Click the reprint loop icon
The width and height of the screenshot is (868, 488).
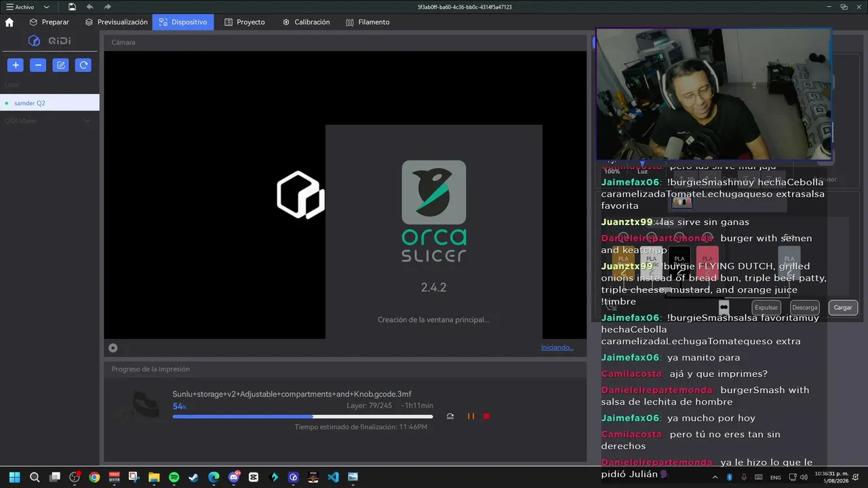tap(450, 416)
